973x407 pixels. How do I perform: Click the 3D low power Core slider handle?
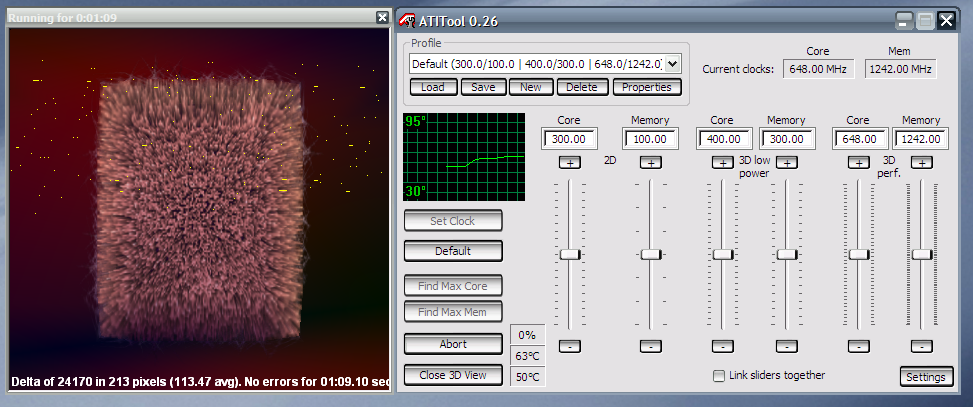click(723, 254)
